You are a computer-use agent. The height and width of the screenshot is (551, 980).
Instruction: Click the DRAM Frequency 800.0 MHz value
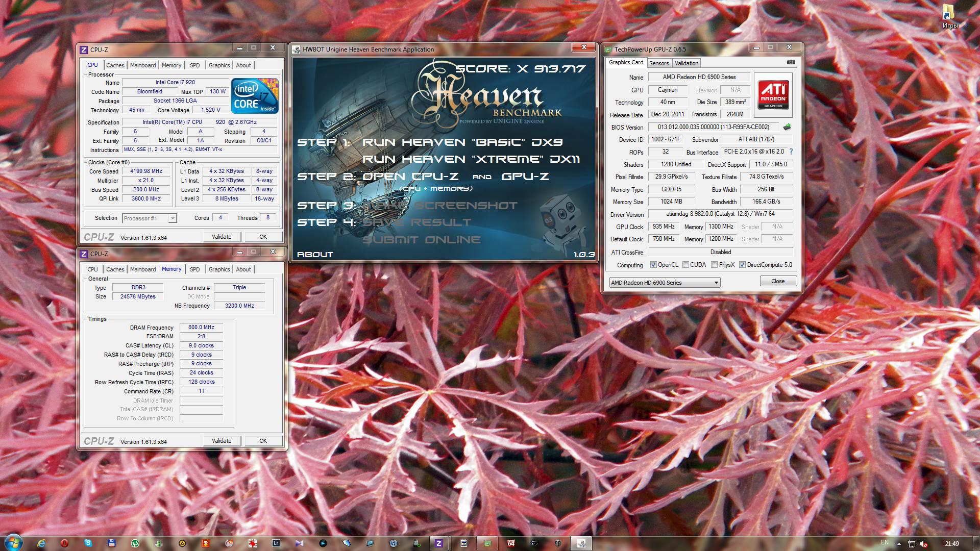point(201,328)
